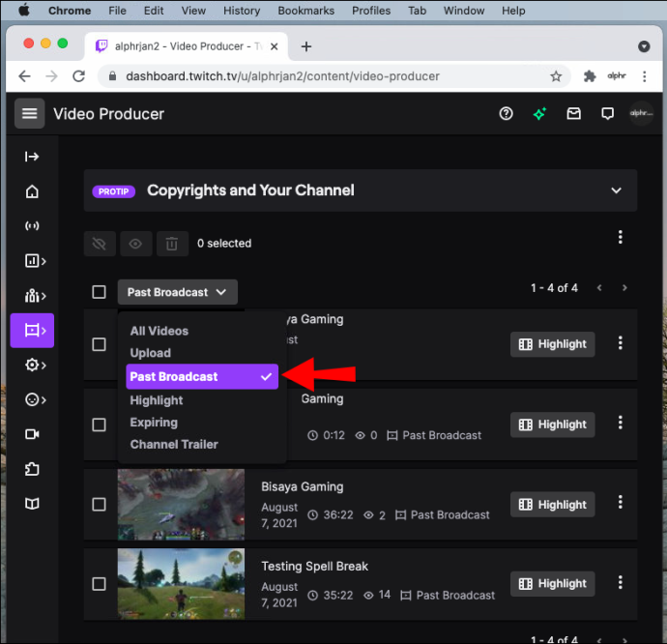Screen dimensions: 667x644
Task: Open the green sparkle Channel Points icon
Action: coord(539,114)
